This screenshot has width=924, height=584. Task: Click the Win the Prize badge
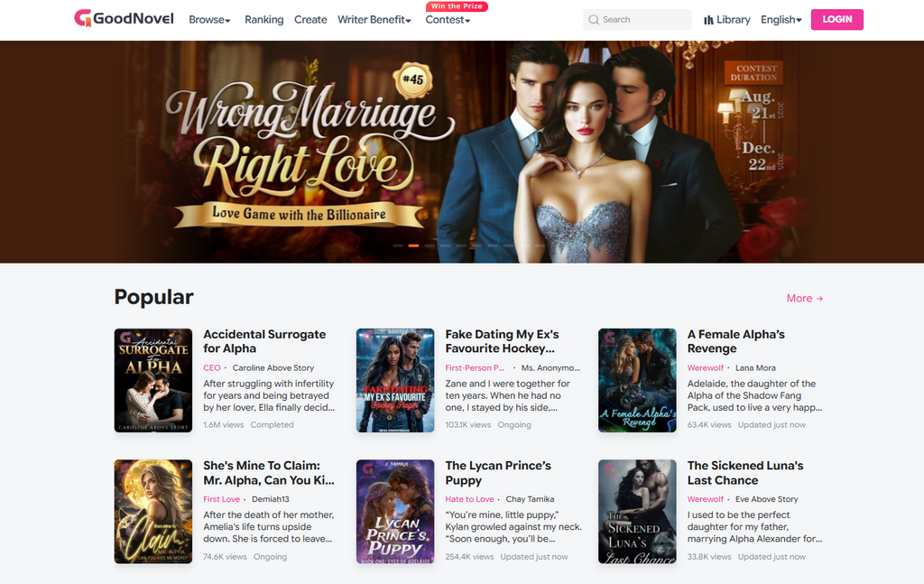coord(457,6)
